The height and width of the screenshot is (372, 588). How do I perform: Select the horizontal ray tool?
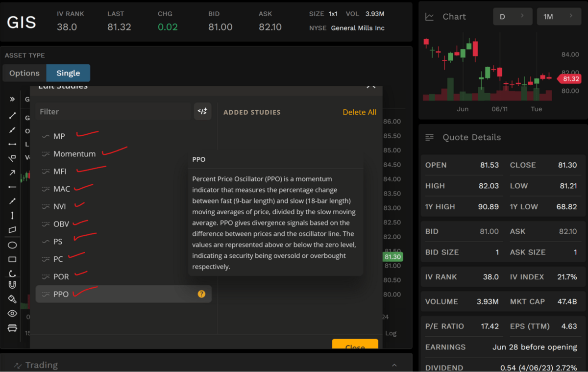click(12, 187)
